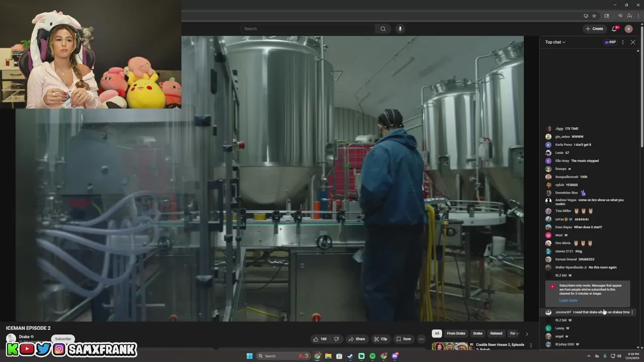
Task: Open more actions ellipsis under video
Action: point(422,339)
